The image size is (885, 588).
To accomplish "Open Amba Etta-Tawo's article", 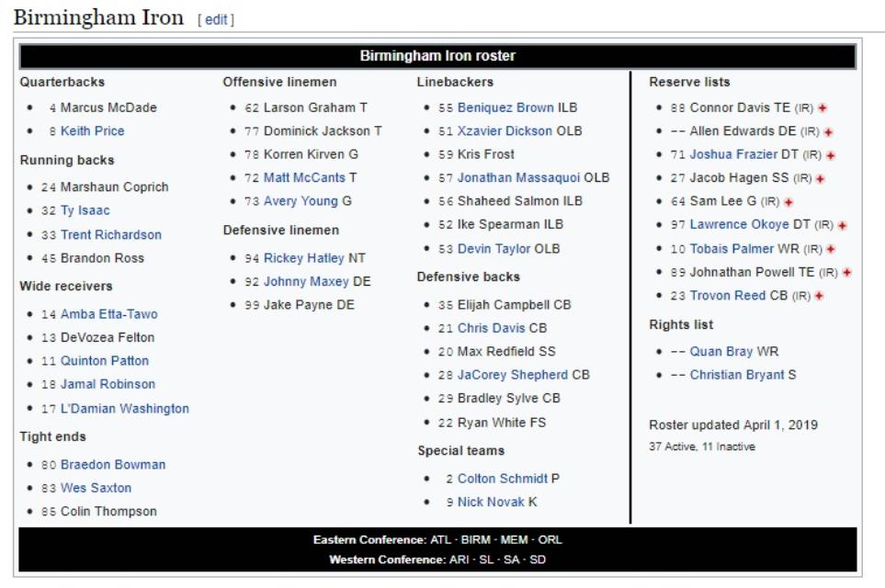I will (x=109, y=314).
